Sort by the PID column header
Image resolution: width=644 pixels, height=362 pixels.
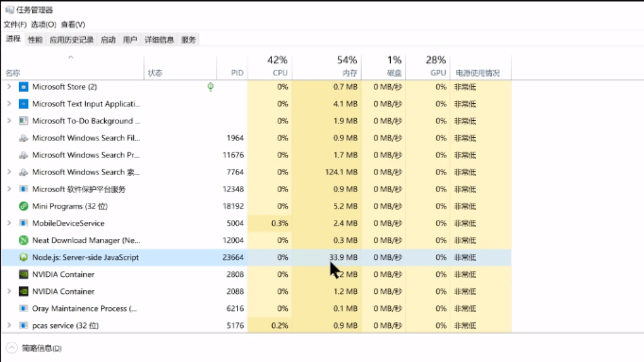232,66
